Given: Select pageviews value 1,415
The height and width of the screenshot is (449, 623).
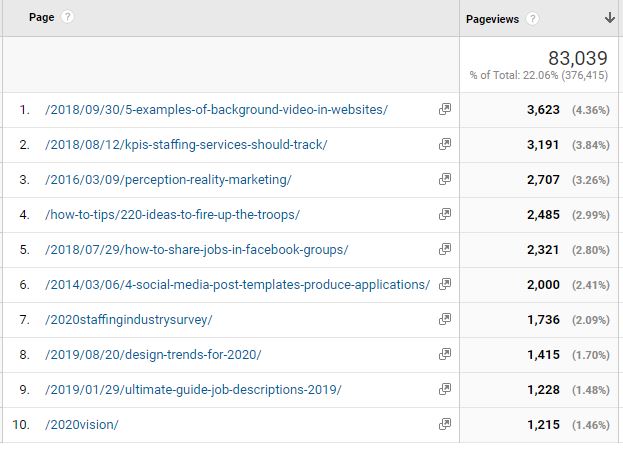Looking at the screenshot, I should pyautogui.click(x=543, y=354).
